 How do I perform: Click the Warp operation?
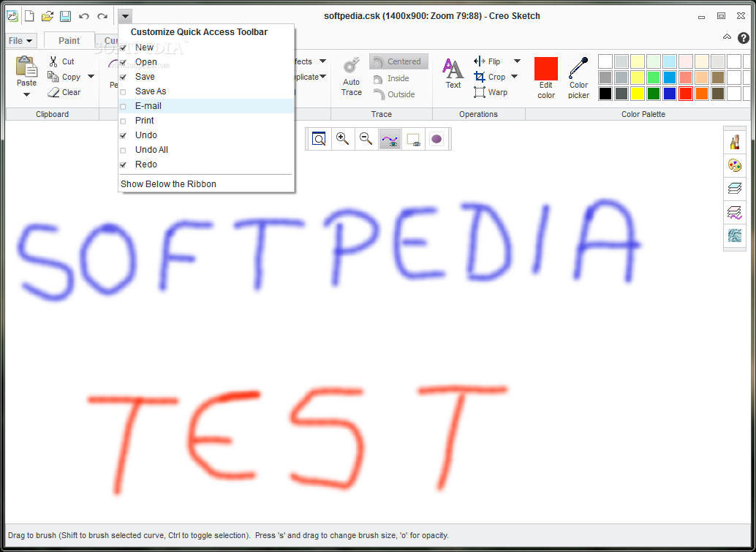click(491, 92)
